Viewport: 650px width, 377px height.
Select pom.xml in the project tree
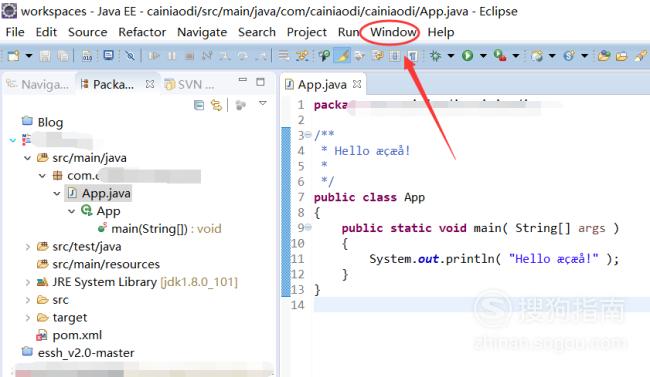click(77, 335)
